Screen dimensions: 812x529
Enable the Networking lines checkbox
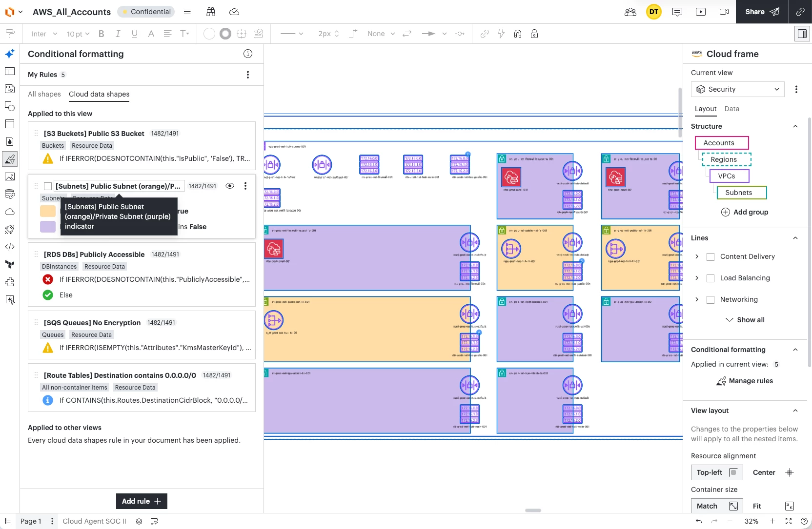tap(710, 300)
